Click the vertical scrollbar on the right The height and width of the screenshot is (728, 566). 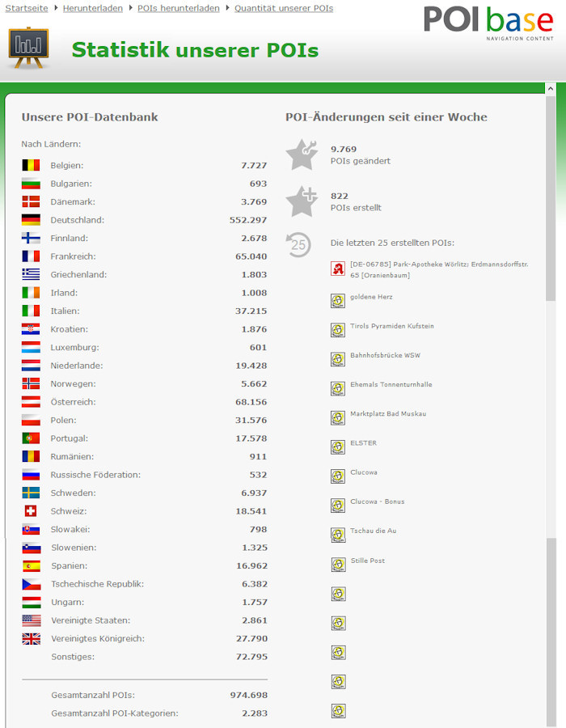pyautogui.click(x=551, y=404)
